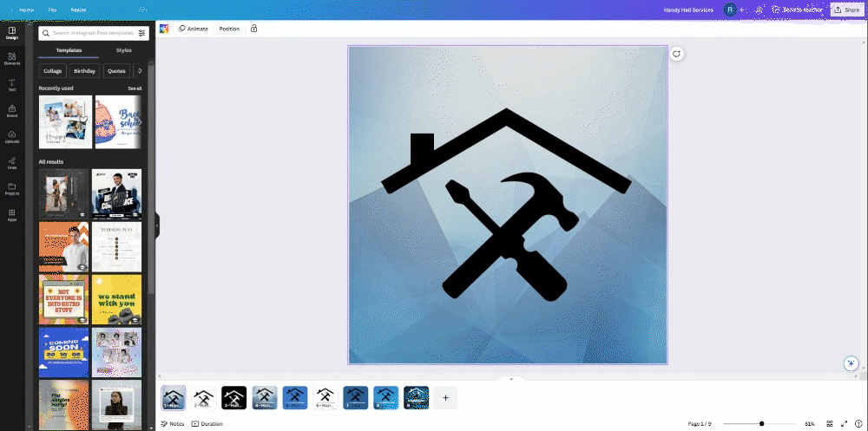Screen dimensions: 868x431
Task: Select page 3 black thumbnail
Action: (233, 398)
